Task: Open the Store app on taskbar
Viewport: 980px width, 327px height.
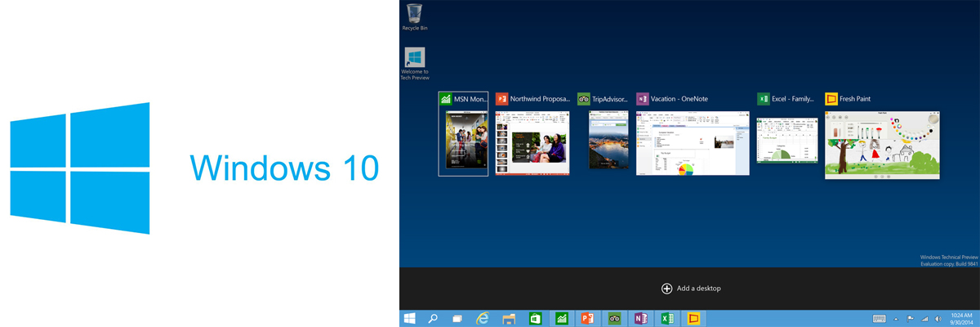Action: (x=536, y=318)
